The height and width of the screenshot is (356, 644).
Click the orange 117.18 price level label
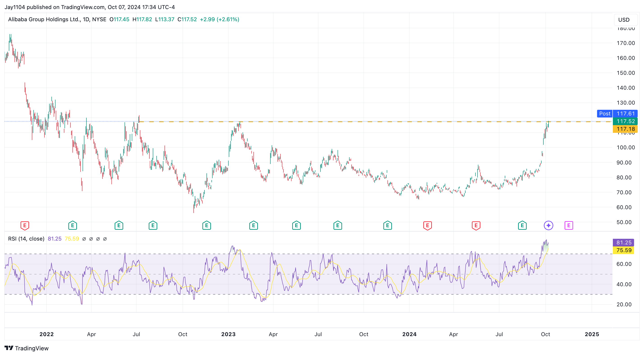625,129
